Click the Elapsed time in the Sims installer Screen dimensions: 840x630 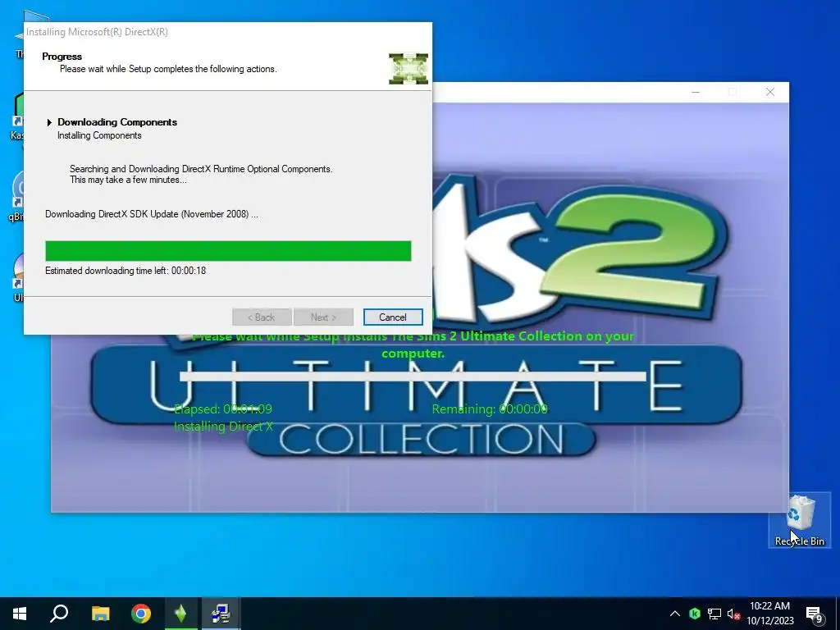(x=223, y=409)
